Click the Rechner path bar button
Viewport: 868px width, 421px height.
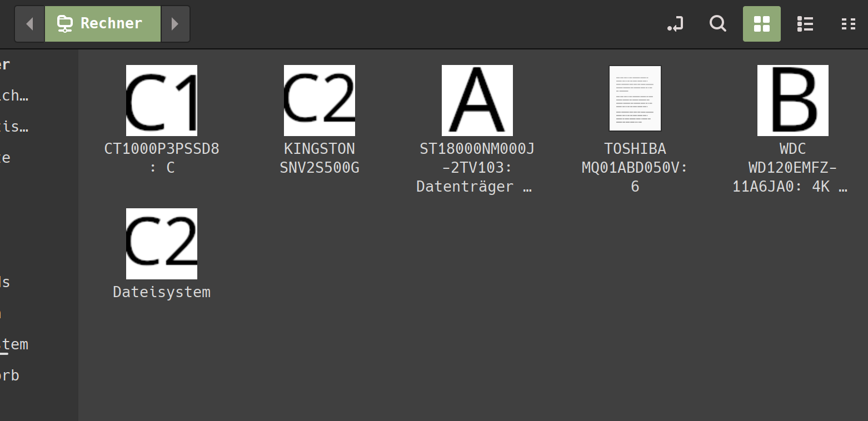pos(103,24)
